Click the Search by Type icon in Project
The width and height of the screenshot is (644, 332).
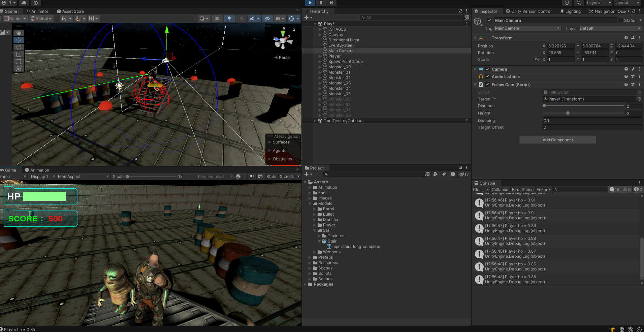(x=436, y=174)
